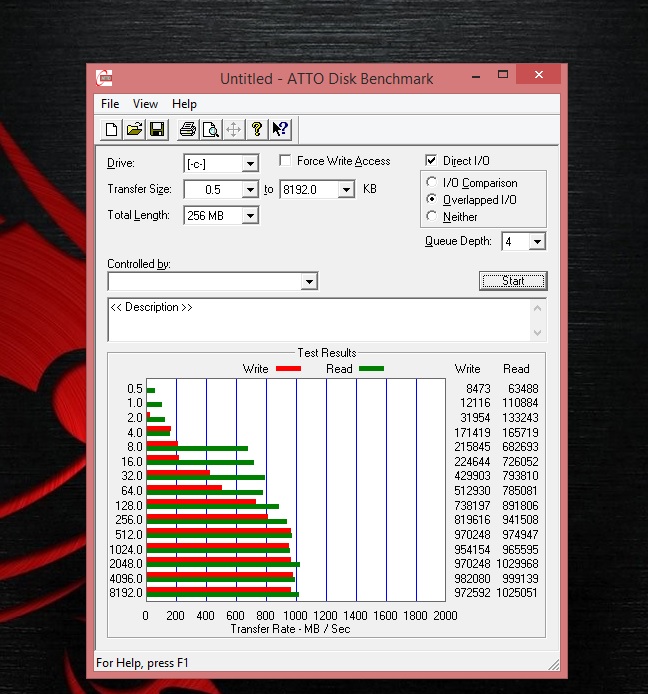Screen dimensions: 648x694
Task: Click the read value 1025051
Action: [x=517, y=593]
